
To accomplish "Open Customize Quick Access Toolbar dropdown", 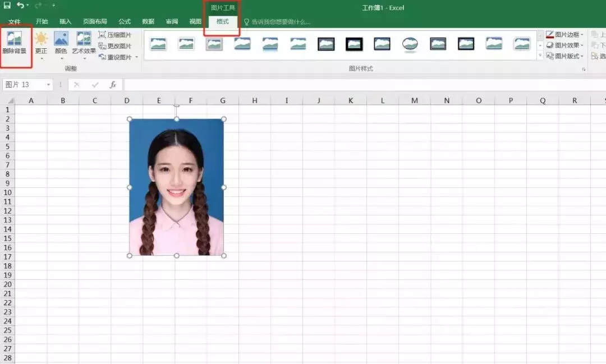I will [53, 6].
